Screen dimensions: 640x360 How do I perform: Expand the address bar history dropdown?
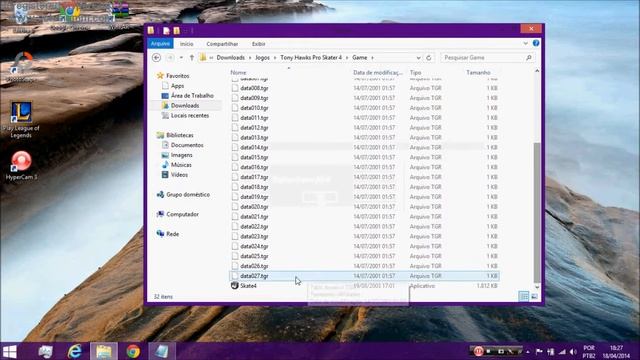pos(418,58)
